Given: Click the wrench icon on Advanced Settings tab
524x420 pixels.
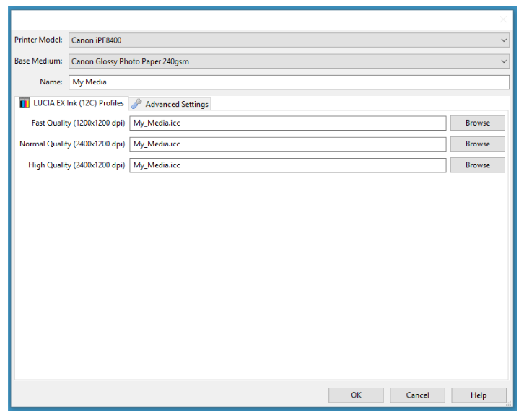Looking at the screenshot, I should (x=136, y=104).
